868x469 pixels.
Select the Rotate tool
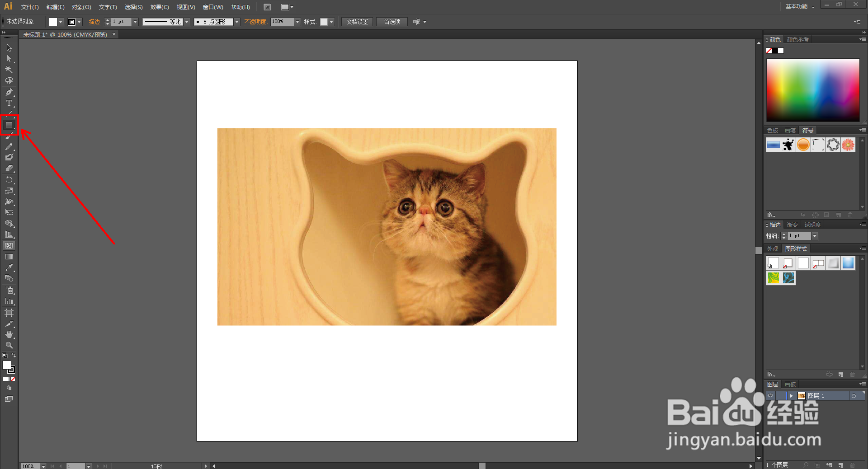point(9,180)
